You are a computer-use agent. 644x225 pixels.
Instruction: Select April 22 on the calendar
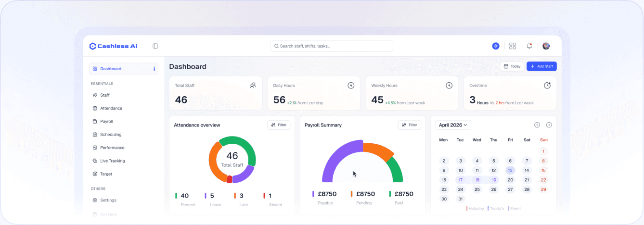(543, 180)
